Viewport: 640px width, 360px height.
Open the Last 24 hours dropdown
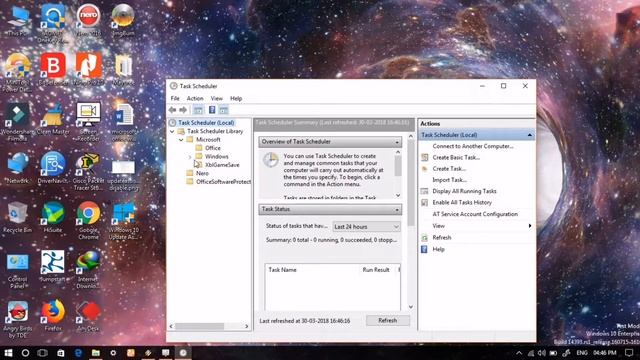click(366, 227)
